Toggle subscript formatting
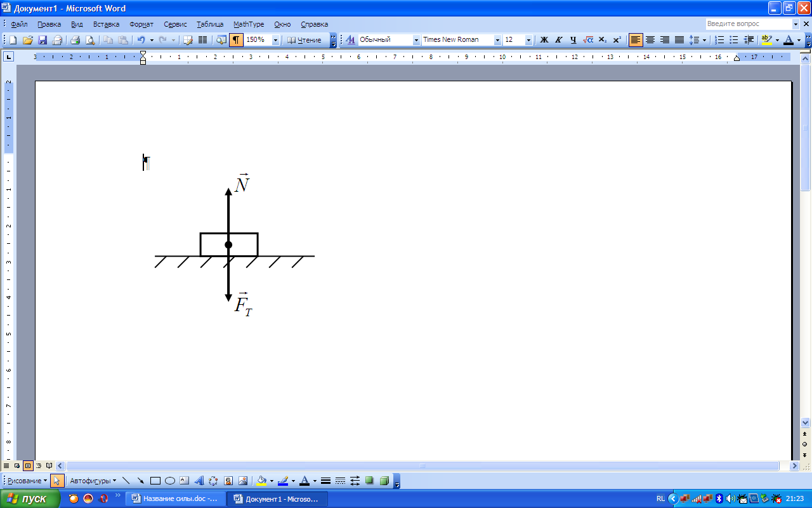This screenshot has width=812, height=508. tap(603, 40)
